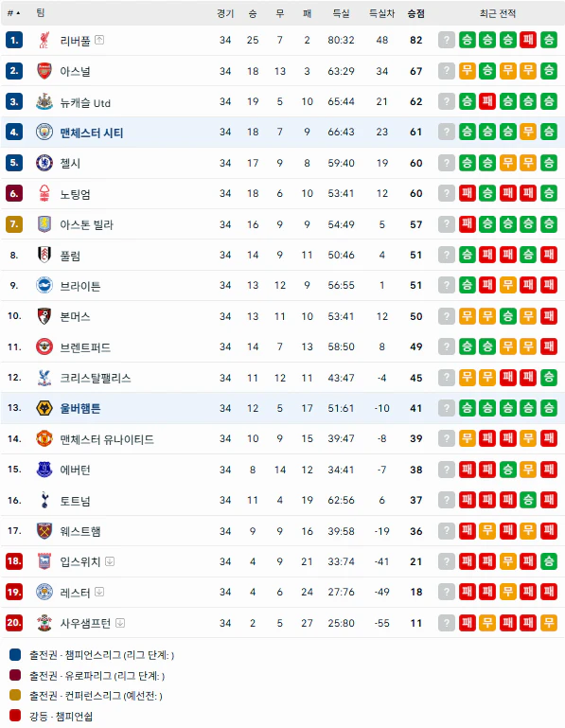Click the Chelsea lion crest
The width and height of the screenshot is (565, 728).
[x=44, y=163]
